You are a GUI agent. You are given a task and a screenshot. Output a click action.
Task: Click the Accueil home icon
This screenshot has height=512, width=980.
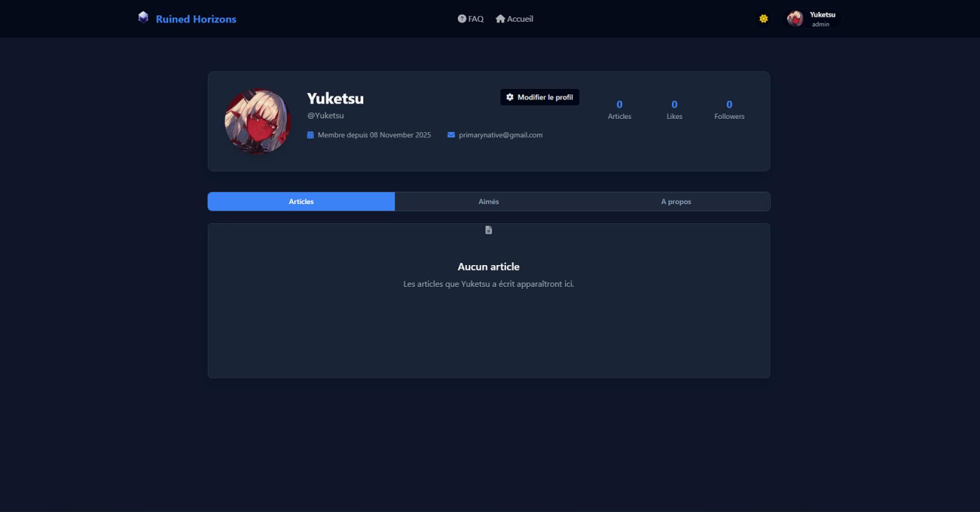500,18
